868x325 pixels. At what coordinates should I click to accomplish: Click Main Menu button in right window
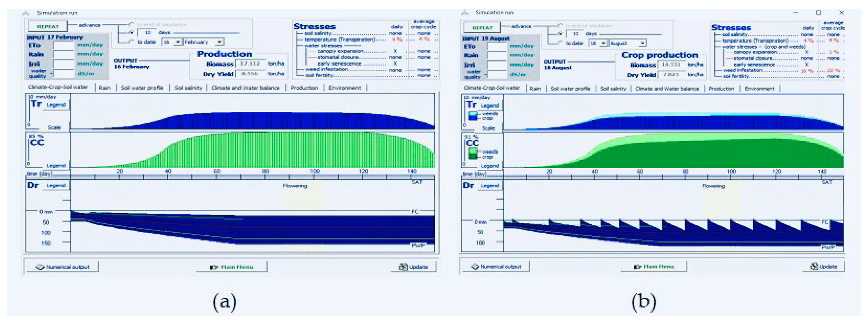(654, 266)
